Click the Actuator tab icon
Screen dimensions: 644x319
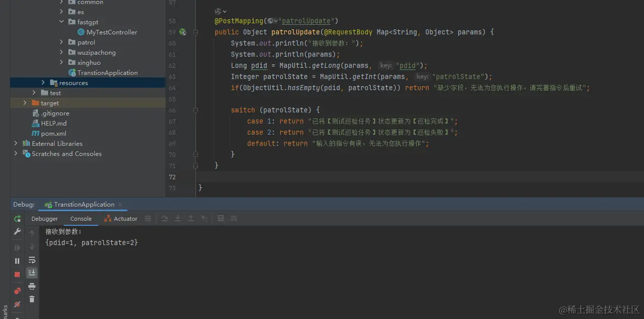(x=108, y=219)
